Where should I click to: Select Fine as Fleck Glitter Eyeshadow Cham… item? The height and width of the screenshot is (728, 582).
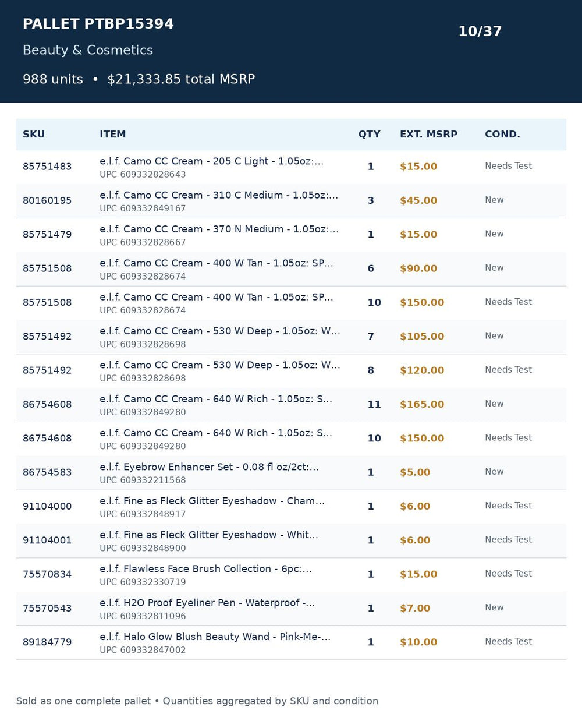(x=212, y=501)
